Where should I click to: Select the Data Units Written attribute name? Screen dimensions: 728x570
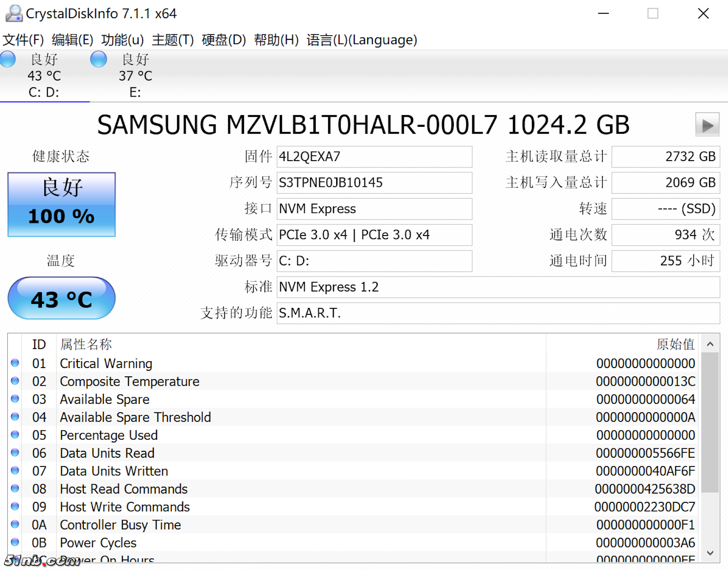tap(114, 471)
